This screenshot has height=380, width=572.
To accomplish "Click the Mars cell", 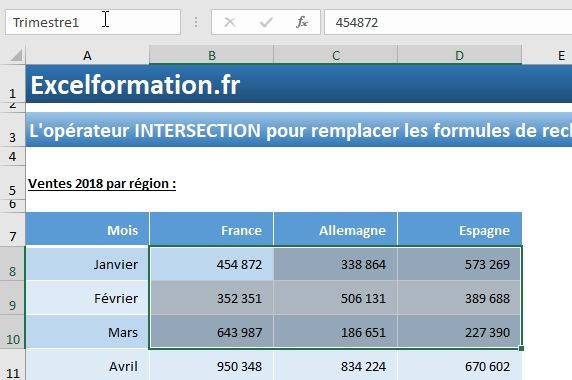I will pos(87,332).
